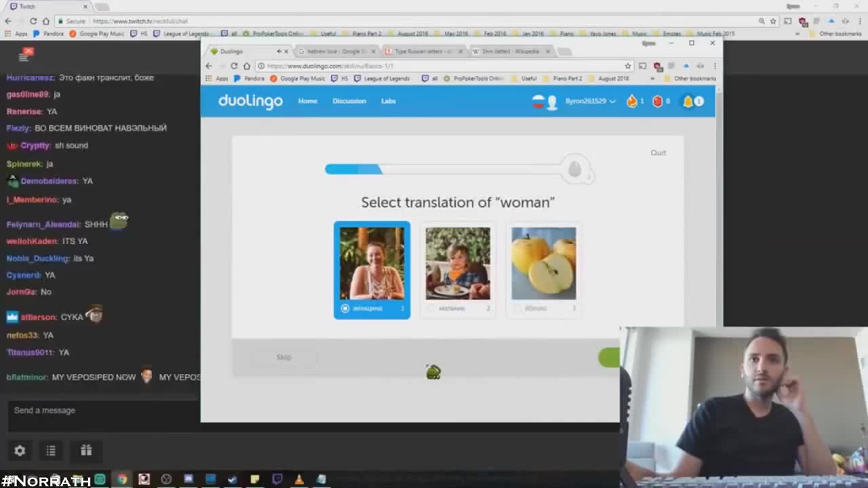The width and height of the screenshot is (868, 488).
Task: Bookmark page with the star icon
Action: coord(628,66)
